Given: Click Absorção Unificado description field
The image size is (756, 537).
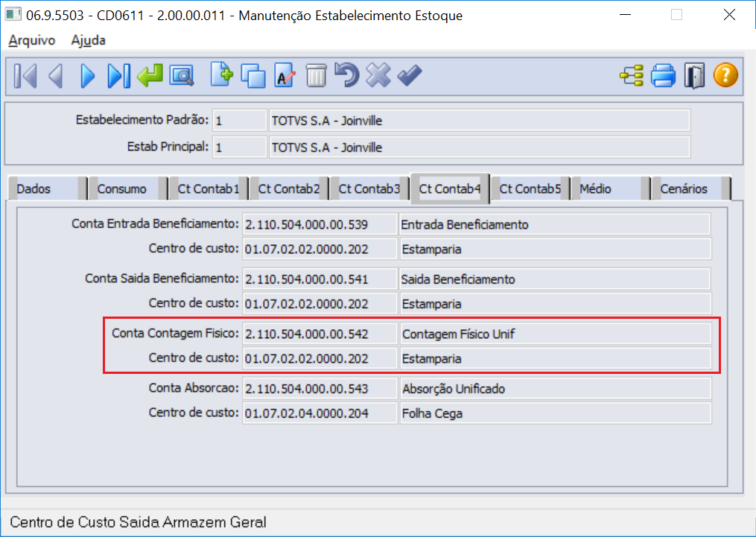Looking at the screenshot, I should pos(555,389).
